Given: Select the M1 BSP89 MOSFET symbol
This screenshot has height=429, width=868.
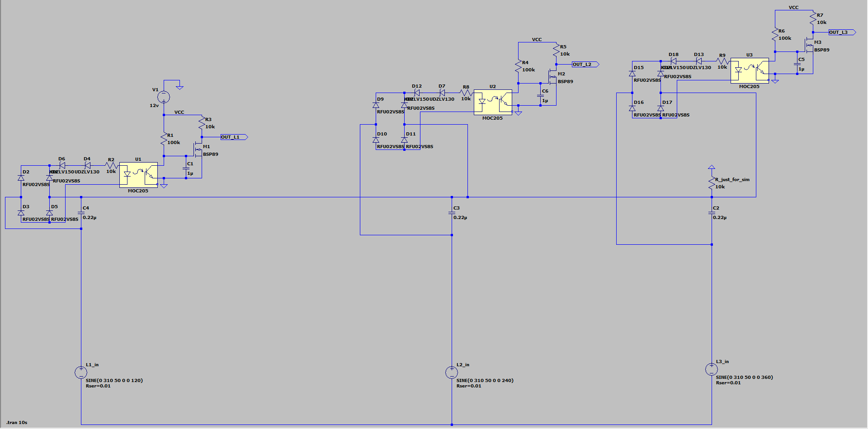Looking at the screenshot, I should click(x=198, y=149).
